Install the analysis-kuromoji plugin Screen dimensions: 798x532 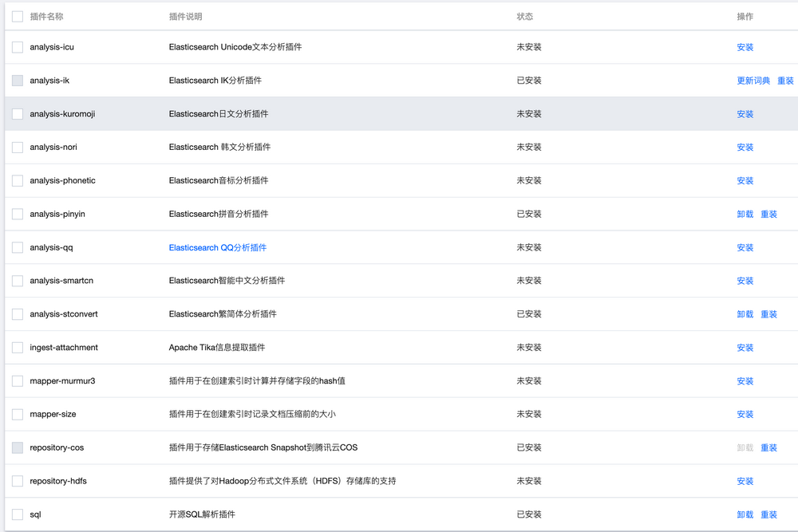coord(745,114)
